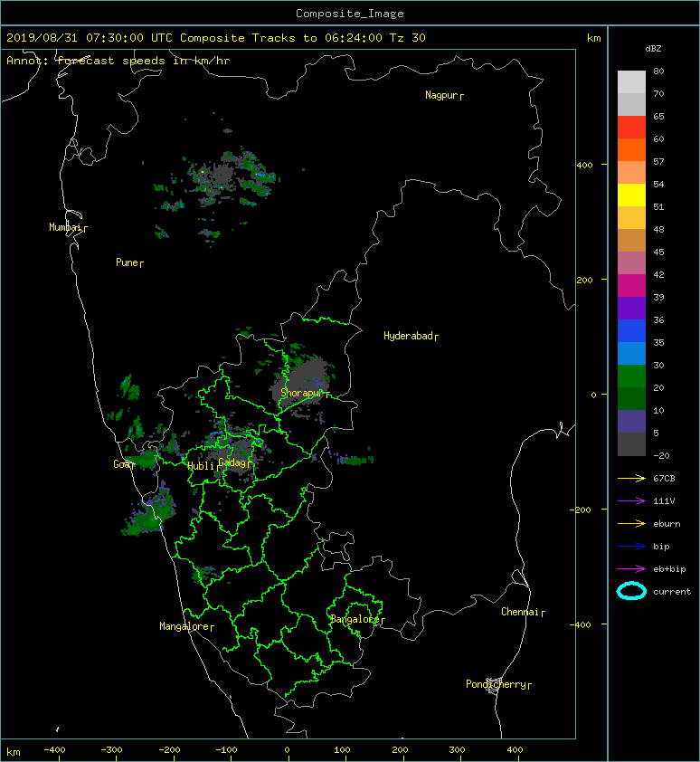Select the Goa city label
Screen dimensions: 700x762
coord(123,464)
